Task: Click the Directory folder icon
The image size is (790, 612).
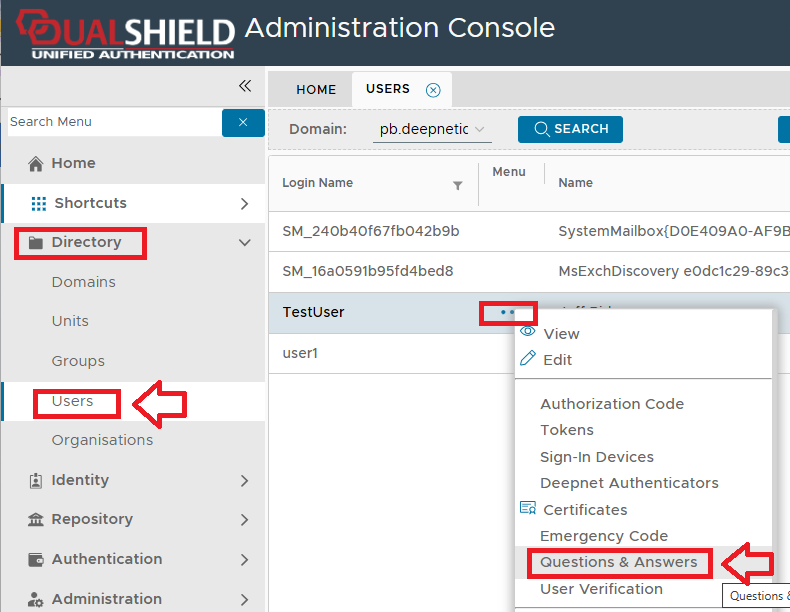Action: [36, 243]
